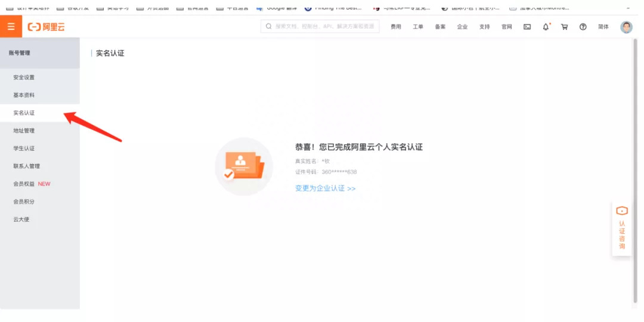This screenshot has width=644, height=322.
Task: Open the Cloud Shell terminal icon
Action: click(527, 27)
